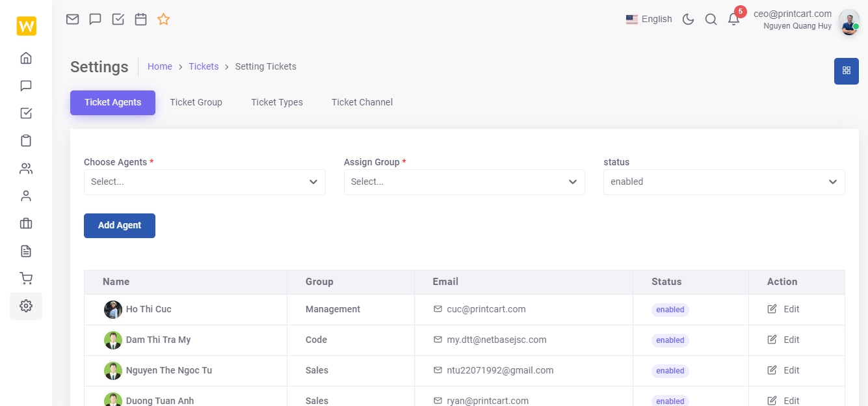The width and height of the screenshot is (868, 406).
Task: Switch to Ticket Group tab
Action: (x=196, y=102)
